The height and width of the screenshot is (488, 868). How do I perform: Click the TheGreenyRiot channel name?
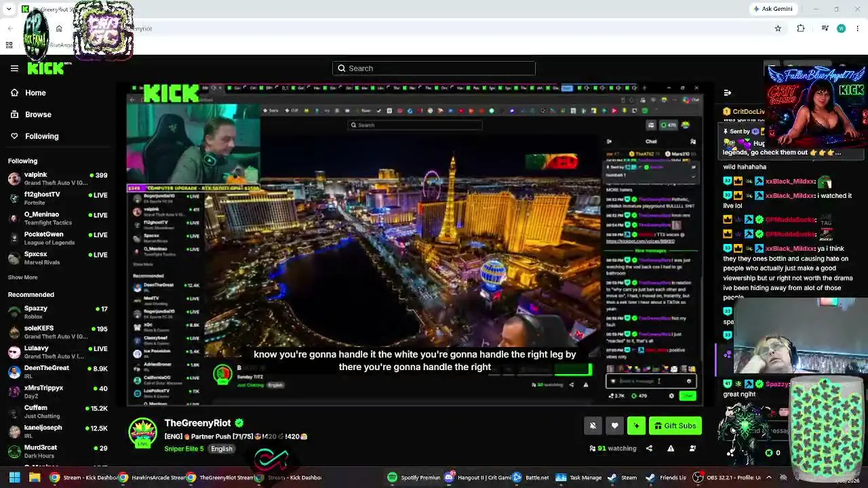197,423
